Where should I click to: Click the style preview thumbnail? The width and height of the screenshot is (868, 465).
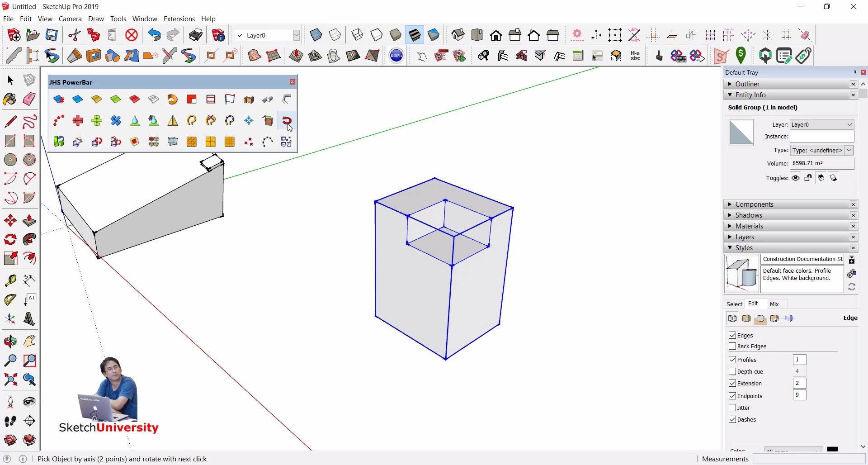(x=742, y=274)
